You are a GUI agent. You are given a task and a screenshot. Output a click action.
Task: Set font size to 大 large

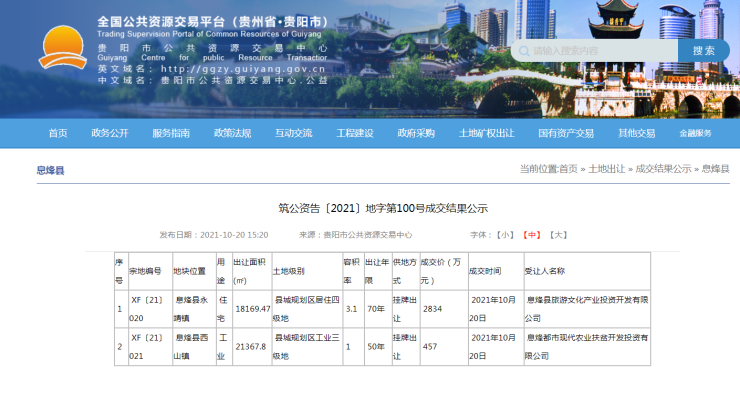tap(558, 235)
